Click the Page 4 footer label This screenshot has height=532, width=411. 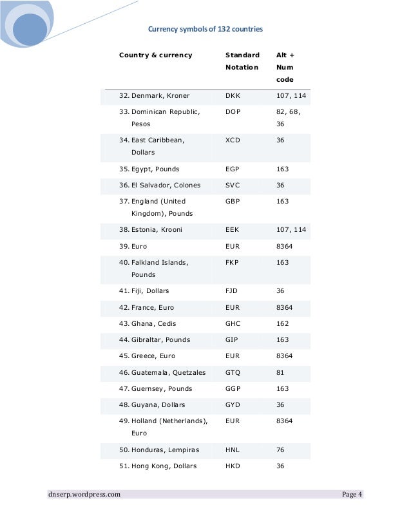point(352,495)
